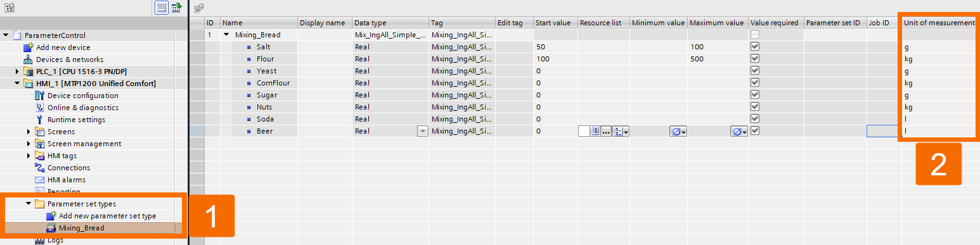Select PLC_1 [CPU 1516-3 PN/DP] device
Image resolution: width=980 pixels, height=245 pixels.
pyautogui.click(x=81, y=72)
